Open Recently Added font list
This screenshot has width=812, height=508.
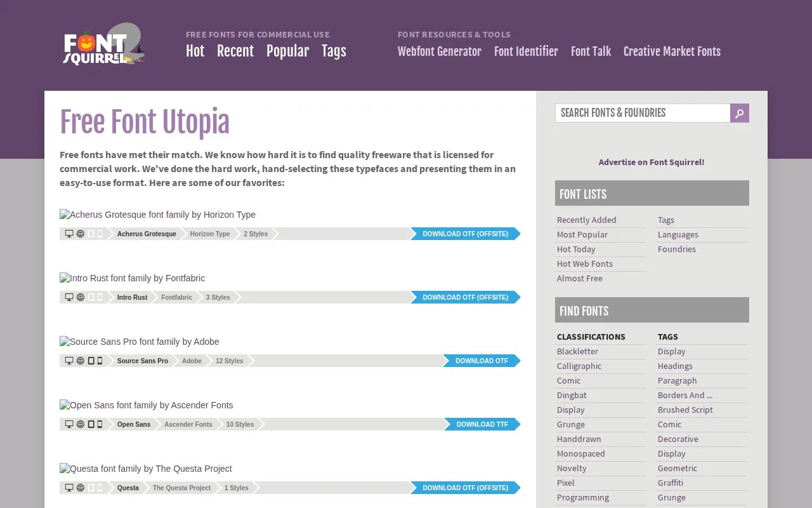point(587,220)
